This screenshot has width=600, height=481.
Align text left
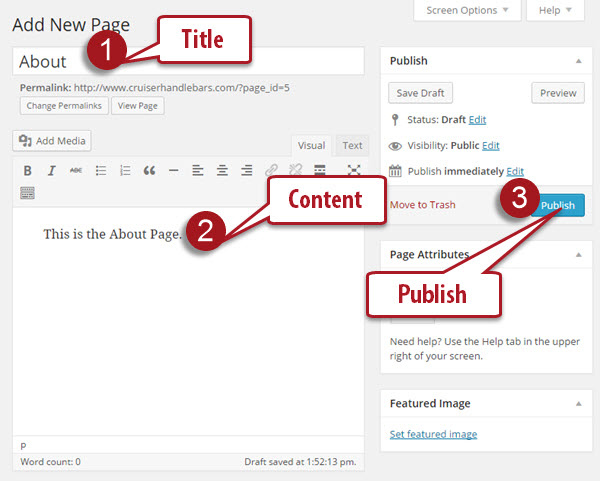click(198, 171)
